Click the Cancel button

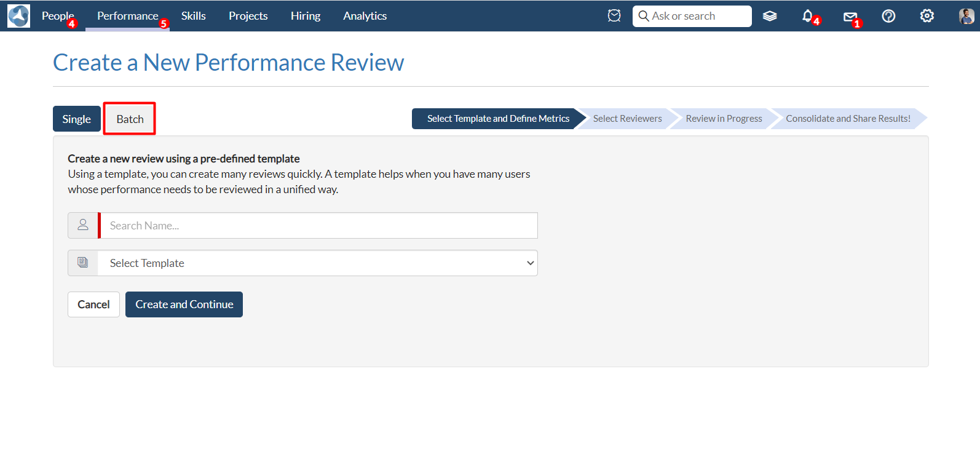click(x=93, y=304)
